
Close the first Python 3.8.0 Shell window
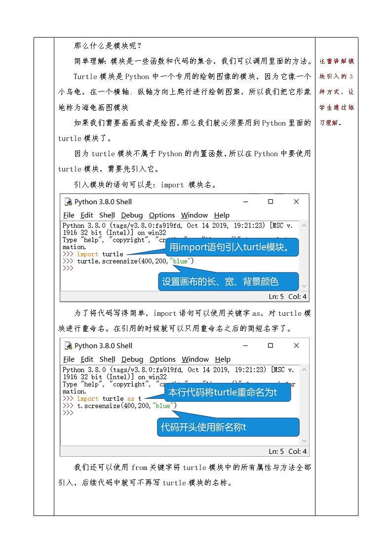(x=296, y=202)
